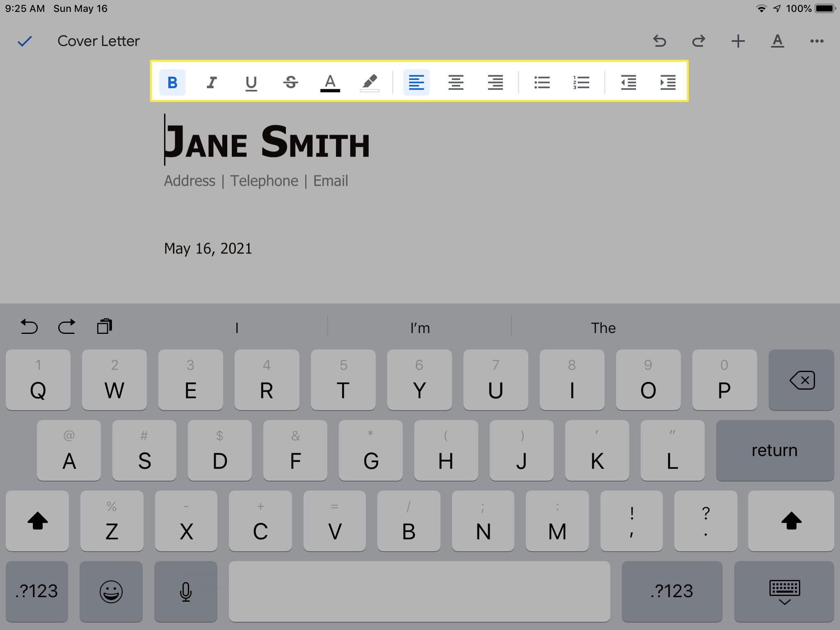840x630 pixels.
Task: Tap the J key
Action: pos(522,450)
